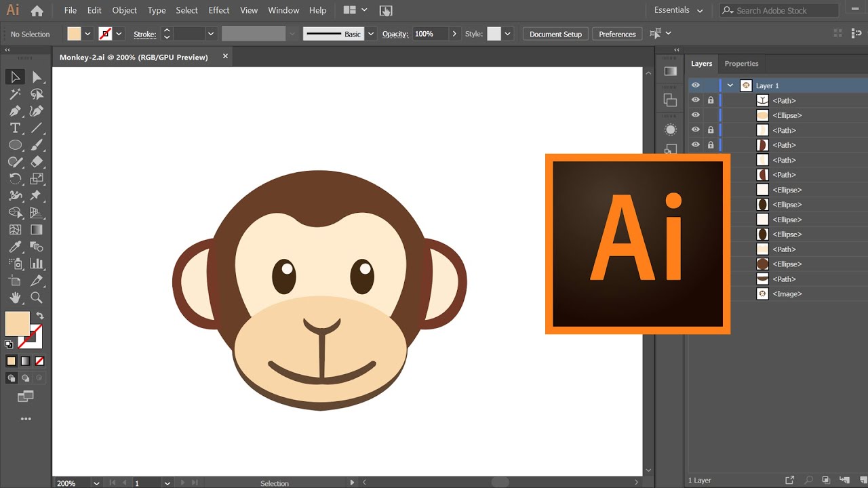Open the graphic Style dropdown arrow
Viewport: 868px width, 488px height.
[507, 34]
